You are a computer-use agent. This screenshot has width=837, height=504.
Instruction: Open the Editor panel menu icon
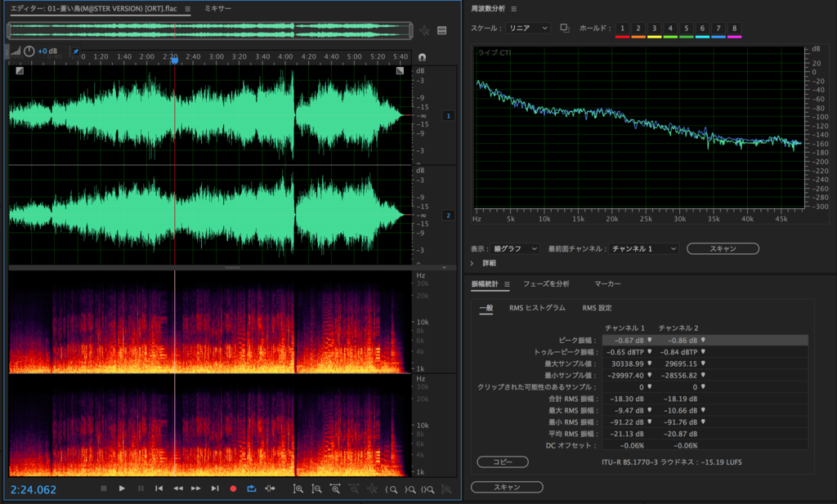(x=187, y=8)
